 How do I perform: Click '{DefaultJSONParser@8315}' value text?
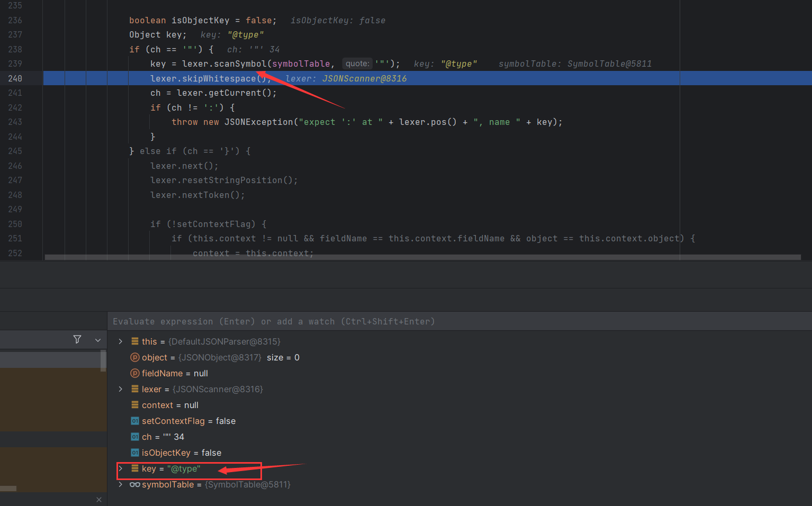[224, 341]
